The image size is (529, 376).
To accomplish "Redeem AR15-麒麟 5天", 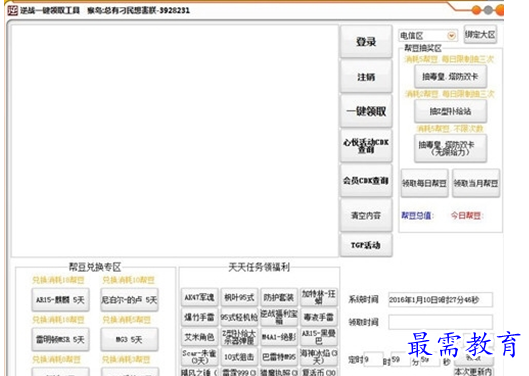I will [61, 300].
